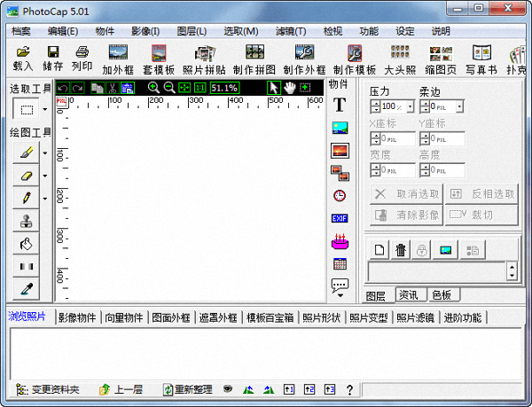Click the copy icon in canvas toolbar
532x407 pixels.
coord(98,88)
